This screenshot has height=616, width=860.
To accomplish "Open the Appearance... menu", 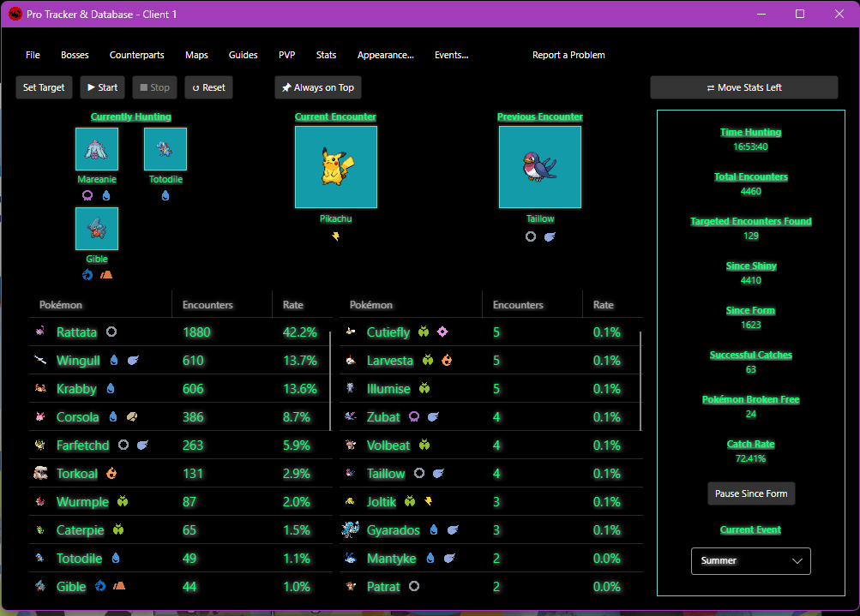I will pos(386,55).
